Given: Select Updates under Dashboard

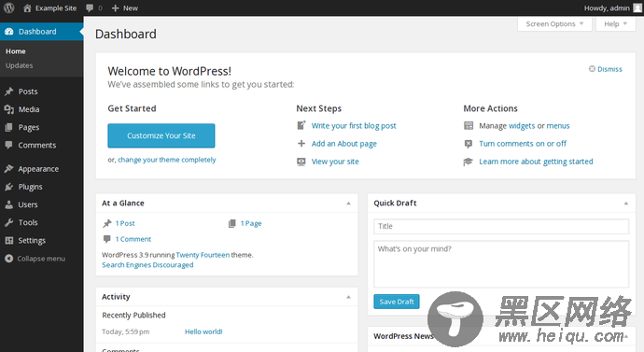Looking at the screenshot, I should [20, 65].
